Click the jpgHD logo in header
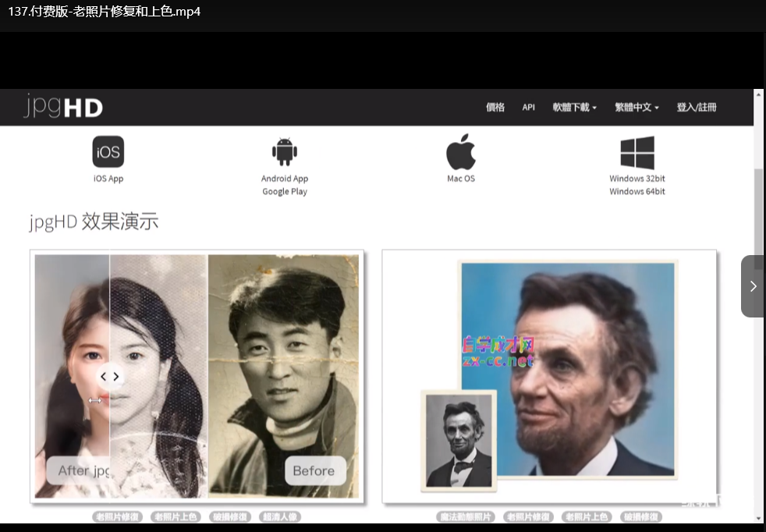766x532 pixels. (63, 107)
